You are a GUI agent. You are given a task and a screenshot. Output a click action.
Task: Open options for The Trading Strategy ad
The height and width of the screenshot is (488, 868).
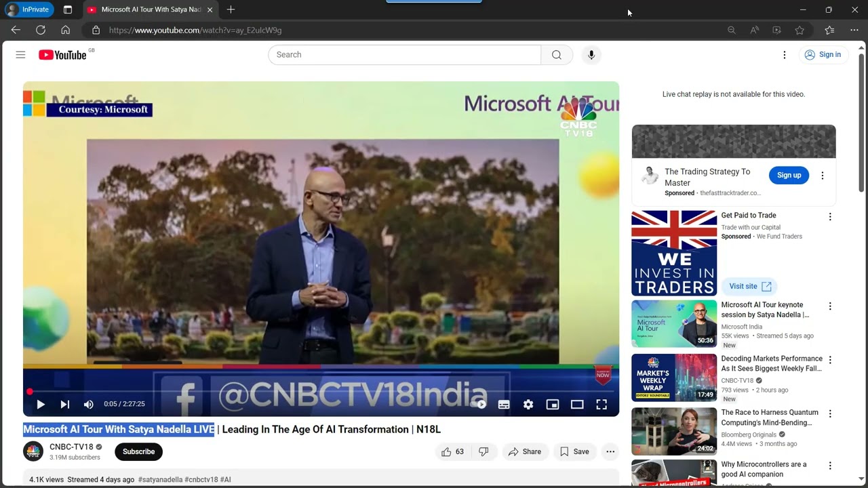823,176
